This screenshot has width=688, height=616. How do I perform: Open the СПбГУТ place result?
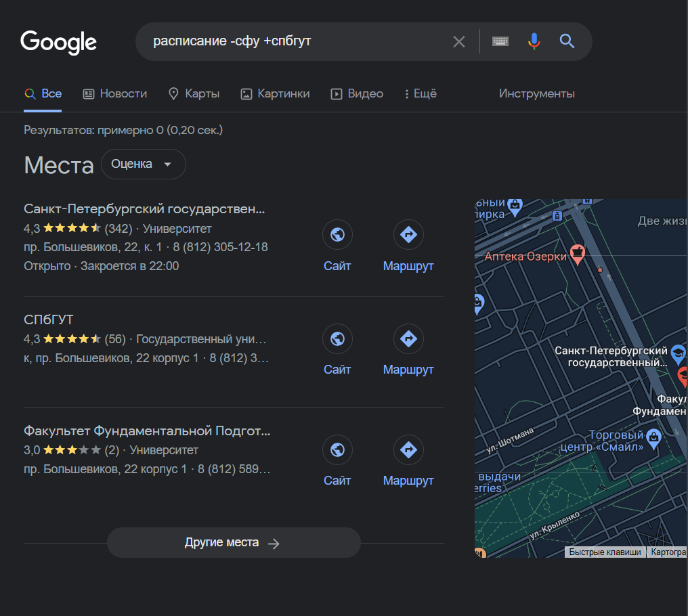49,320
